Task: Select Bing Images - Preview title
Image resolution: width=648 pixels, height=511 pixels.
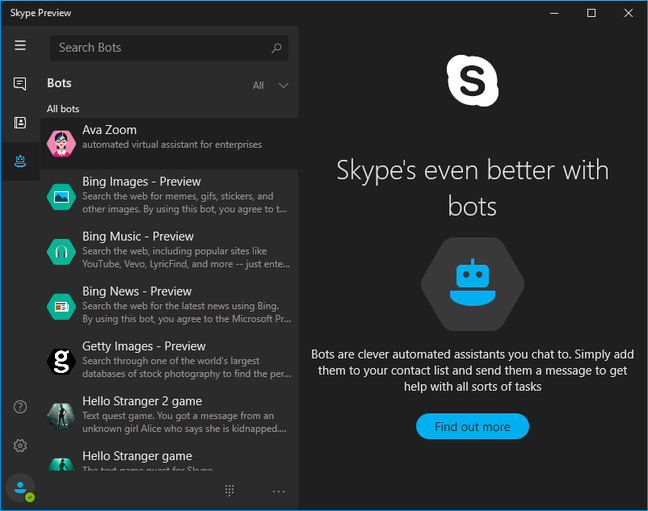Action: 141,181
